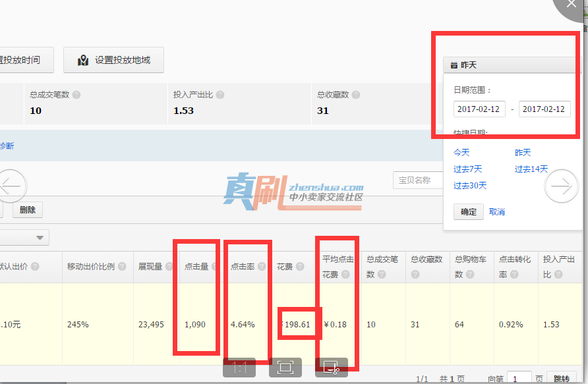
Task: Click the 64 cart count value
Action: (x=459, y=325)
